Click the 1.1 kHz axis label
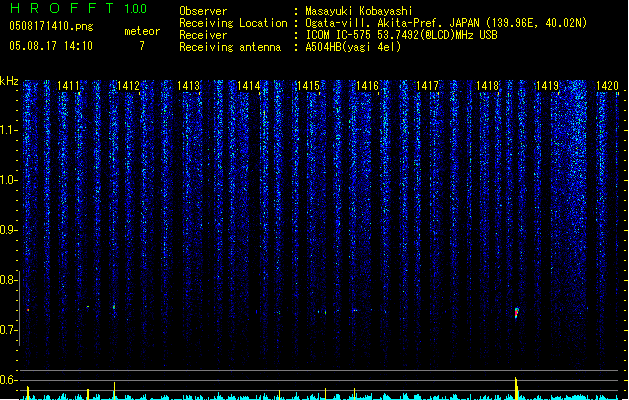This screenshot has width=629, height=400. (9, 130)
